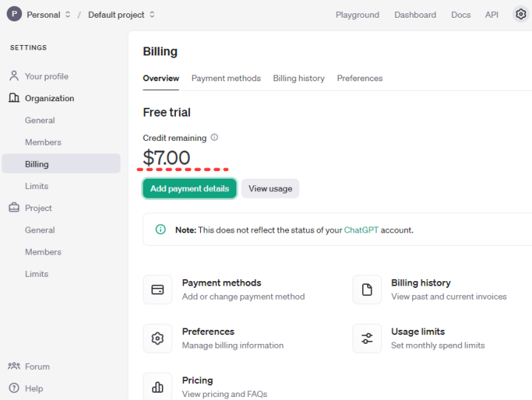
Task: Click the Billing history document icon
Action: click(x=366, y=290)
